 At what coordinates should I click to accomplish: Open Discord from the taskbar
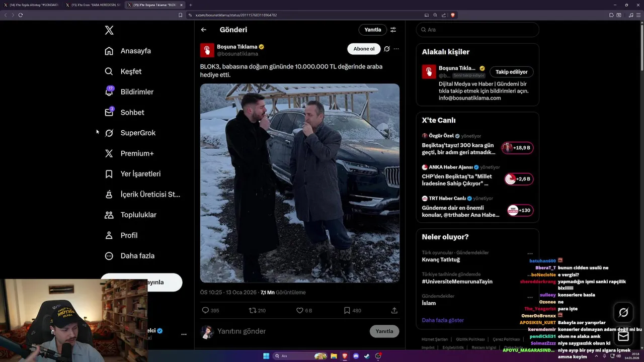[x=356, y=356]
